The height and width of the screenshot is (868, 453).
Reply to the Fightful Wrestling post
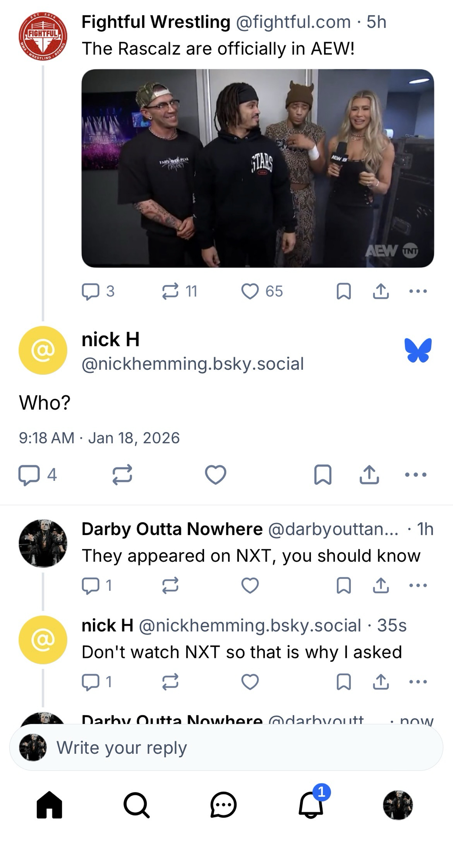[91, 291]
